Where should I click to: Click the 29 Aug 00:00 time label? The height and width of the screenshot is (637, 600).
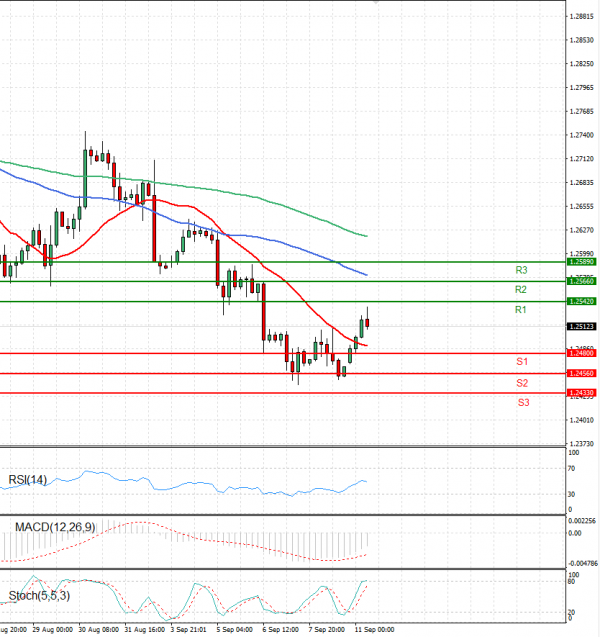tap(52, 630)
